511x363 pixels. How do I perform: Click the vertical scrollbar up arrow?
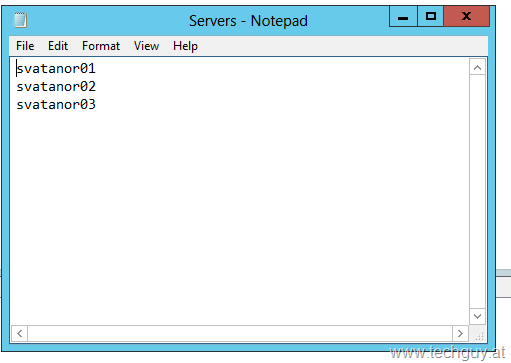click(477, 68)
